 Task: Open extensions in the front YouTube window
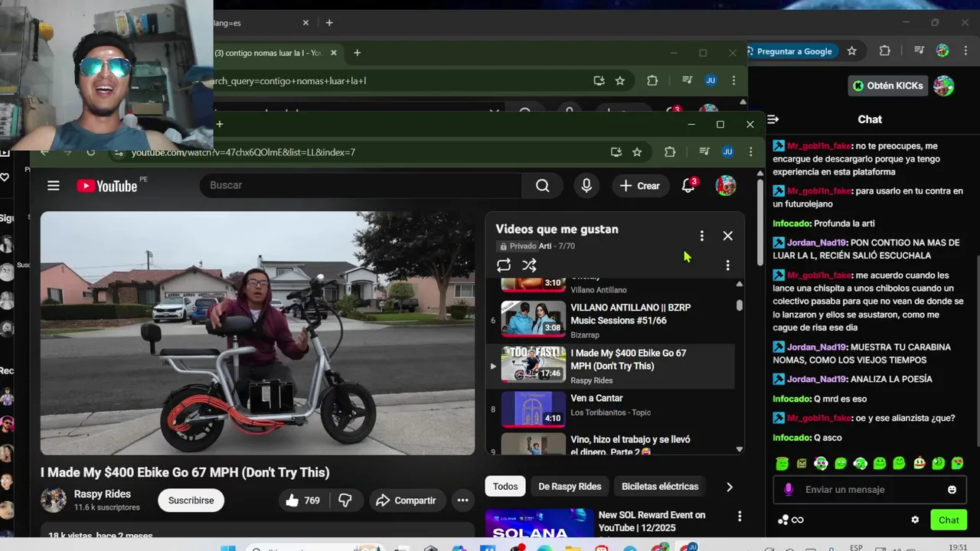tap(670, 152)
